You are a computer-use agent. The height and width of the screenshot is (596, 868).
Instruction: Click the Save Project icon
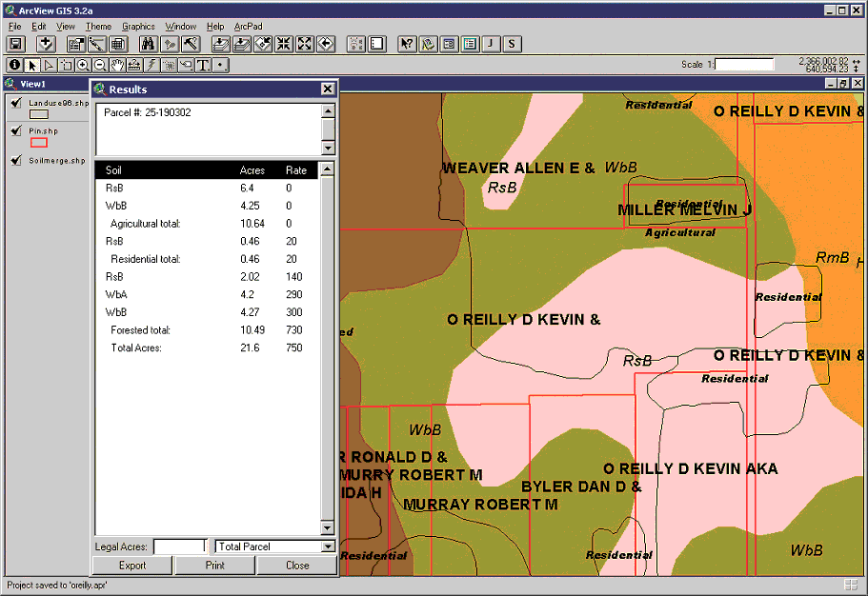click(x=15, y=45)
